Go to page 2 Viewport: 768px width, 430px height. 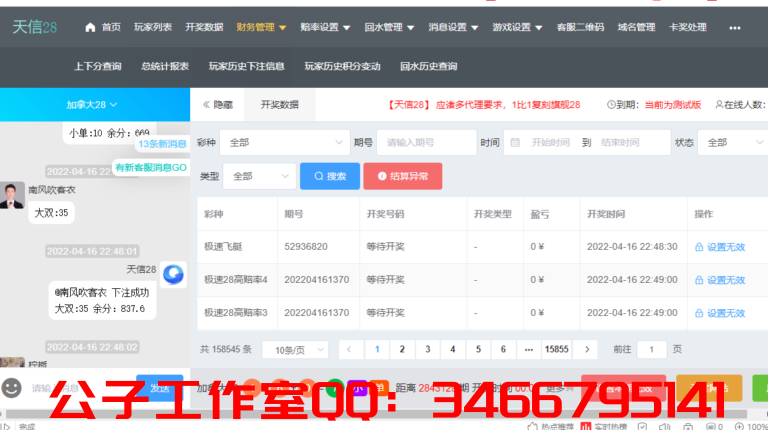point(402,349)
